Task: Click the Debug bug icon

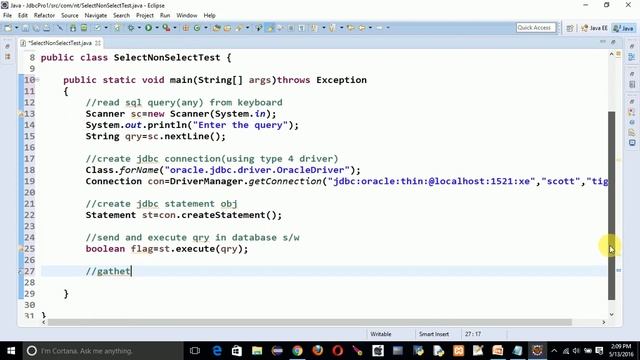Action: tap(131, 28)
